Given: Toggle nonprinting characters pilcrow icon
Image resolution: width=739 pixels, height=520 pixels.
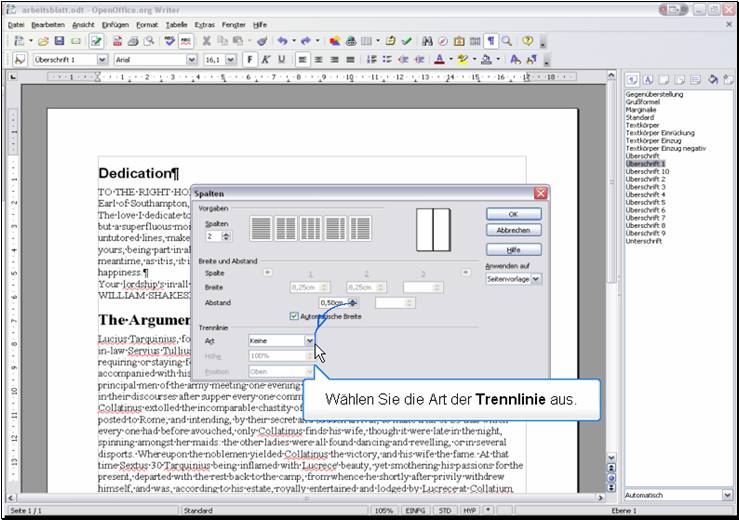Looking at the screenshot, I should (491, 41).
